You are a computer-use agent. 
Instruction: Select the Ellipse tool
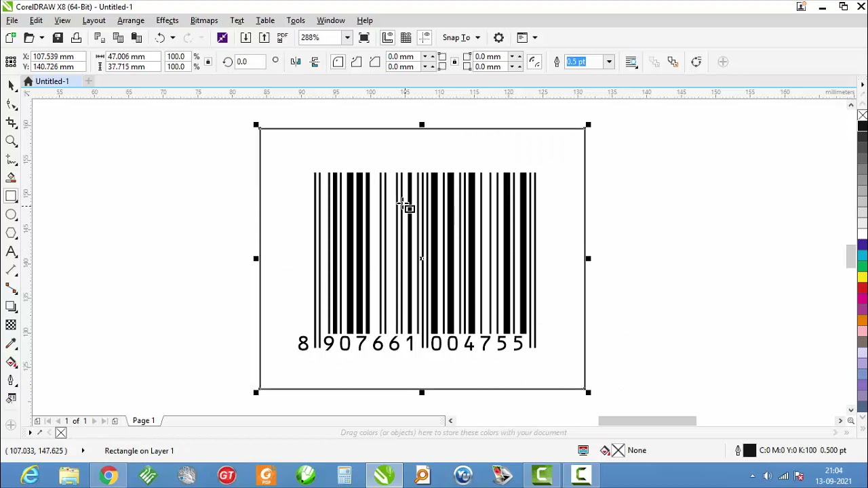tap(11, 215)
